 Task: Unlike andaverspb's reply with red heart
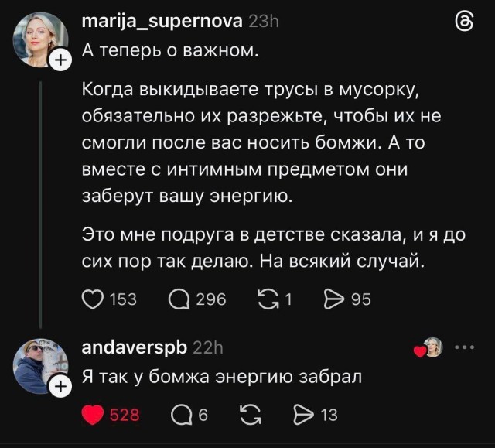click(x=93, y=416)
